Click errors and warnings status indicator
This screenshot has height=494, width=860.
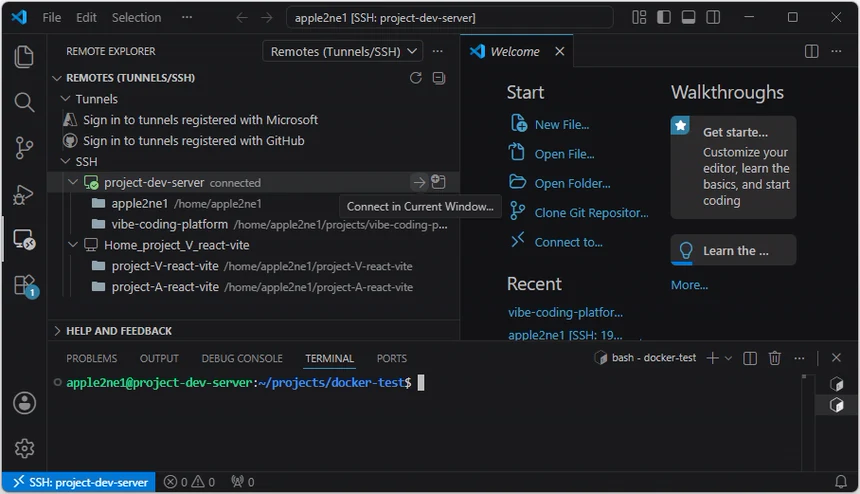point(190,482)
